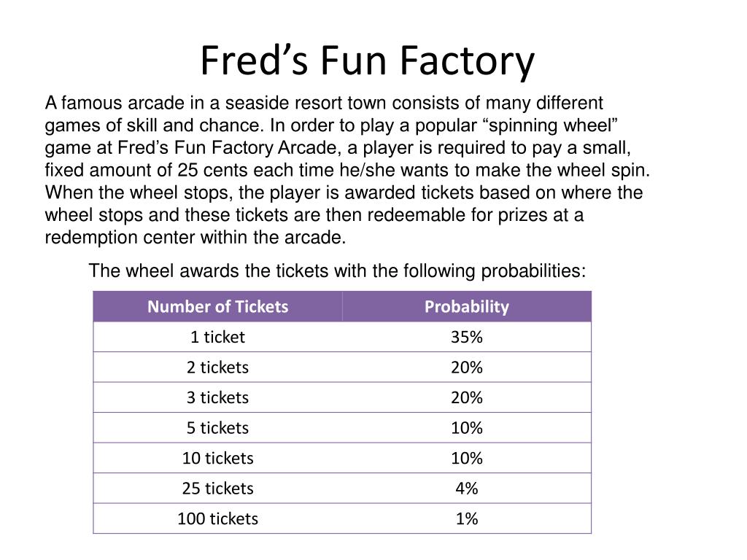The width and height of the screenshot is (747, 560).
Task: Select the Probability column header
Action: click(467, 306)
